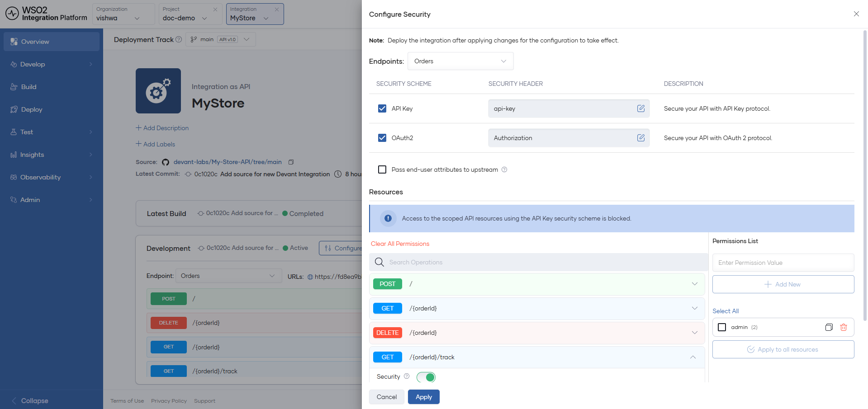Viewport: 868px width, 409px height.
Task: Open Terms of Use link
Action: (127, 401)
